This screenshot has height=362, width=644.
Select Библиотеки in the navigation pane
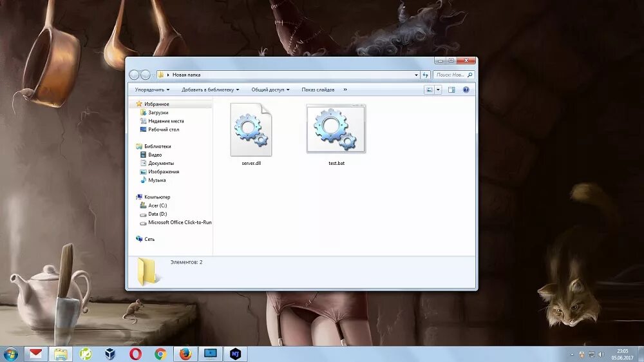(157, 146)
